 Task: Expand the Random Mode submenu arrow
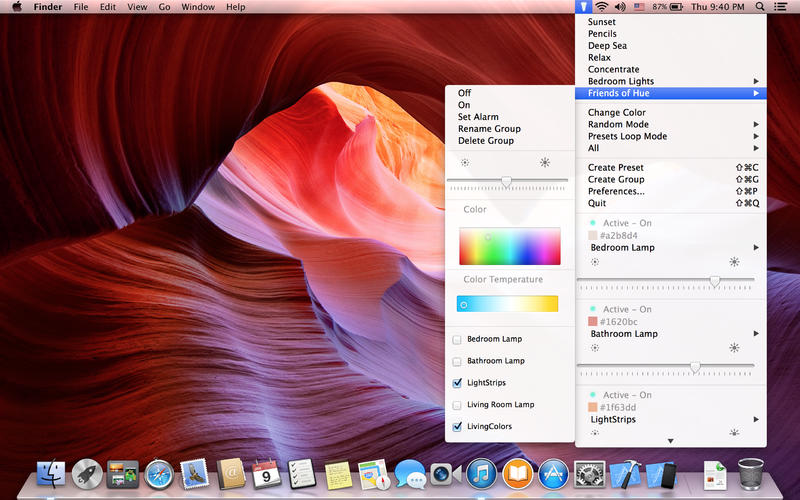[x=756, y=124]
